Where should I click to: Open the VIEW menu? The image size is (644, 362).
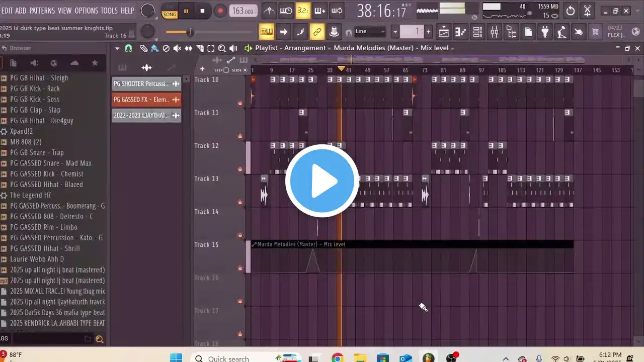pos(64,11)
